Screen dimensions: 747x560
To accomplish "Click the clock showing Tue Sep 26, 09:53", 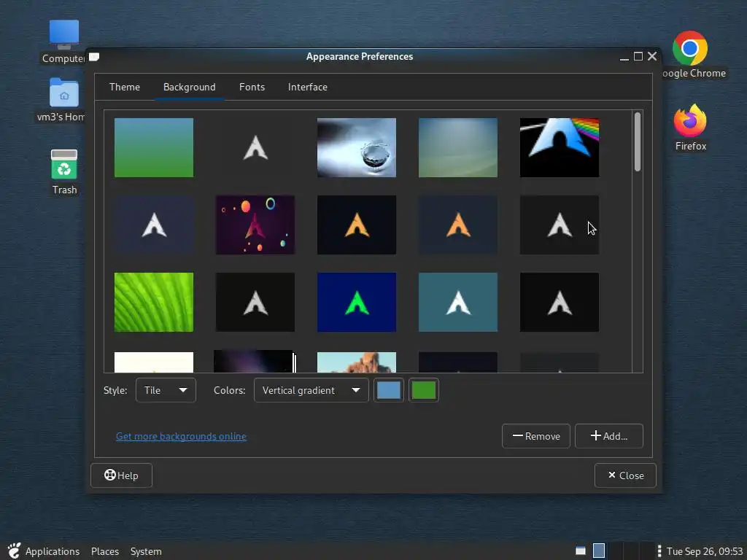I will [704, 551].
